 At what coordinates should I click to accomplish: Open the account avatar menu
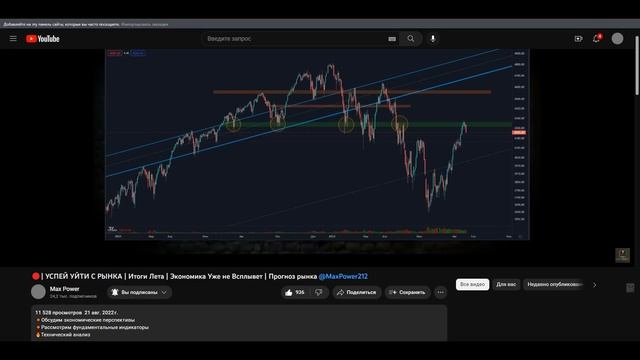coord(617,39)
